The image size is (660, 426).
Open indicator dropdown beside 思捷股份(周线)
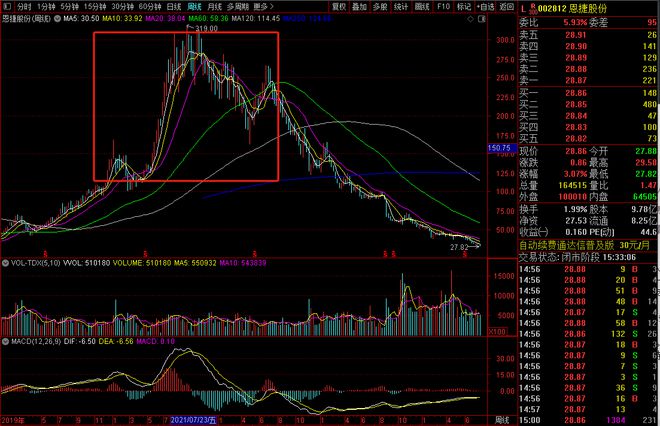tap(57, 19)
